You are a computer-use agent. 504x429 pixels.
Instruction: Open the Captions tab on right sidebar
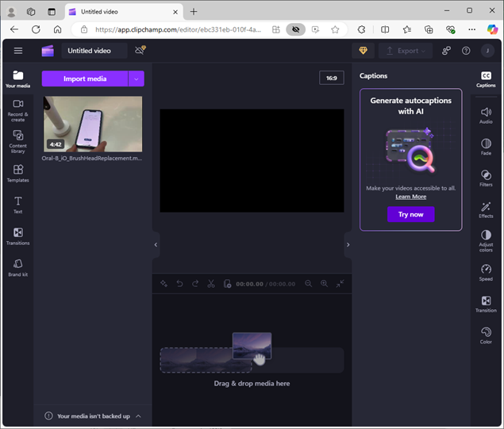tap(486, 79)
